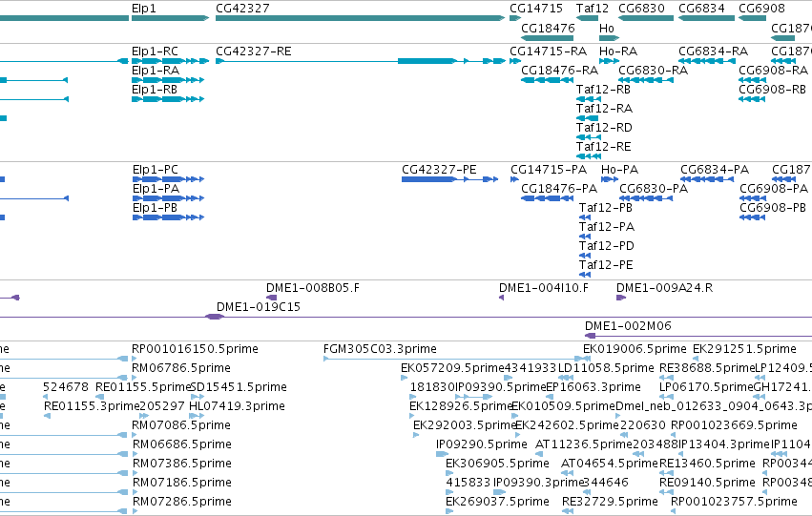The width and height of the screenshot is (812, 516).
Task: Click the CG18476 gene feature
Action: pyautogui.click(x=548, y=38)
